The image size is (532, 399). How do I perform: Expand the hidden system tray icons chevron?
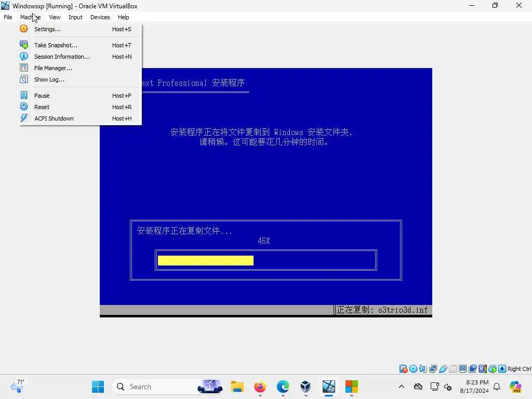point(402,387)
